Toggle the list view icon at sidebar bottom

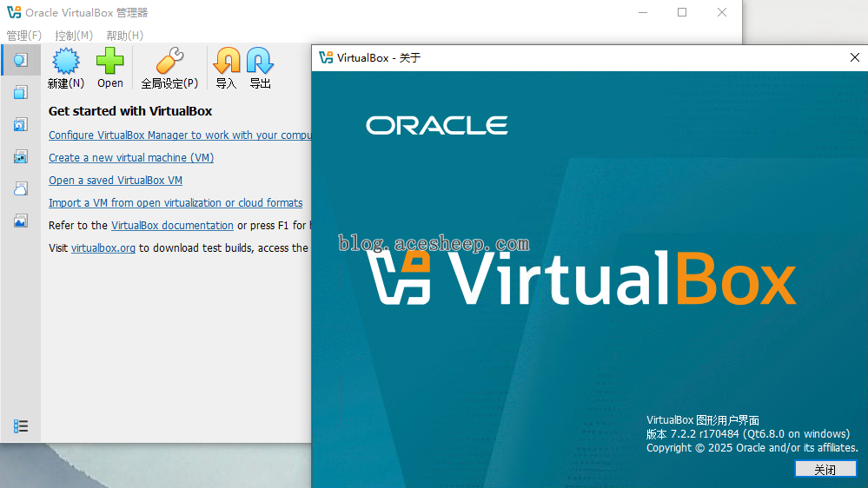coord(21,426)
